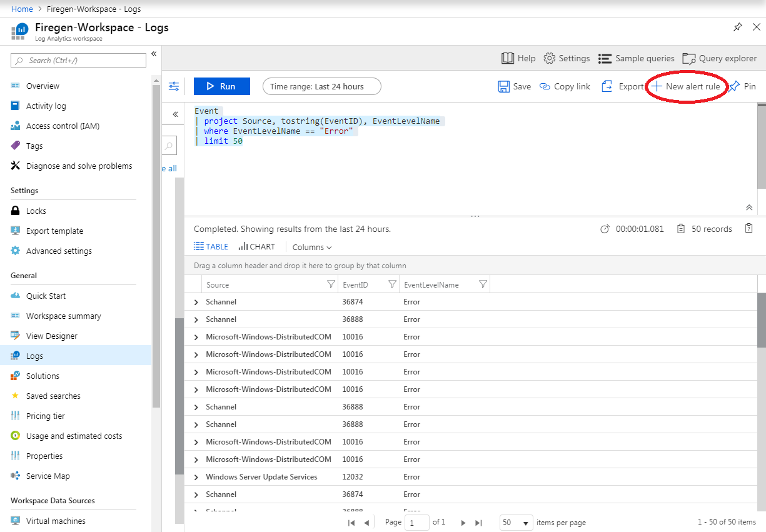Open the filter on the Source column
Viewport: 766px width, 532px height.
[x=331, y=284]
